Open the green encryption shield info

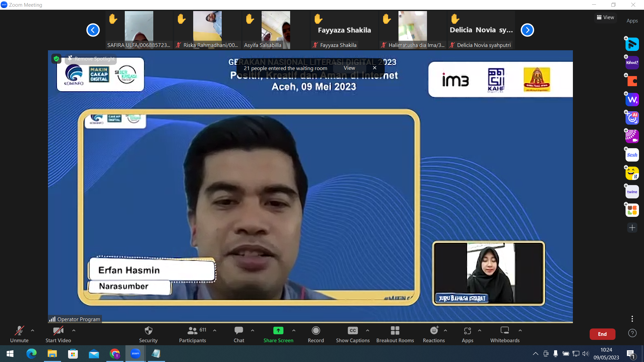(56, 59)
